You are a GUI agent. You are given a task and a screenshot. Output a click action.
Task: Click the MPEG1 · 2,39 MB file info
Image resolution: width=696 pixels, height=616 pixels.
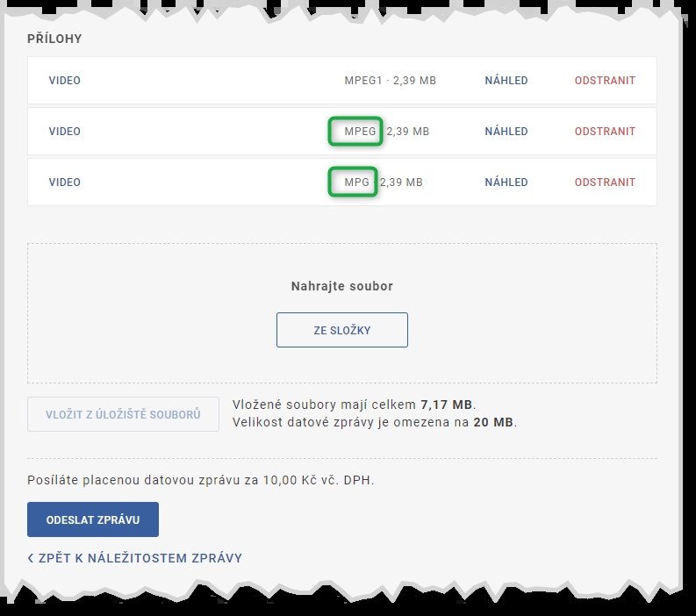pos(390,81)
